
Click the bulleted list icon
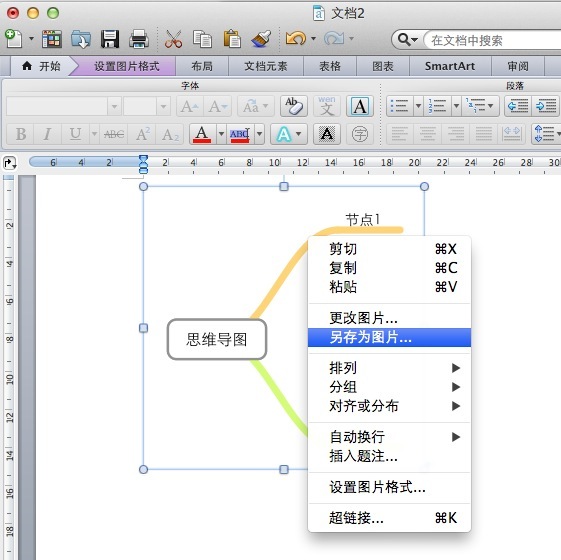tap(400, 106)
